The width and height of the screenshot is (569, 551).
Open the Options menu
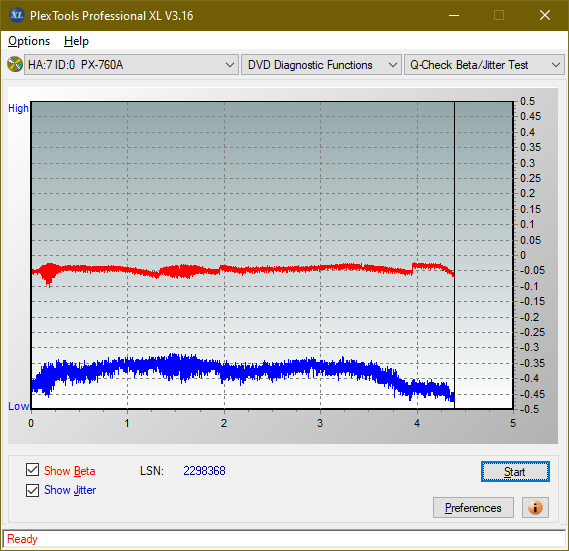click(x=29, y=41)
